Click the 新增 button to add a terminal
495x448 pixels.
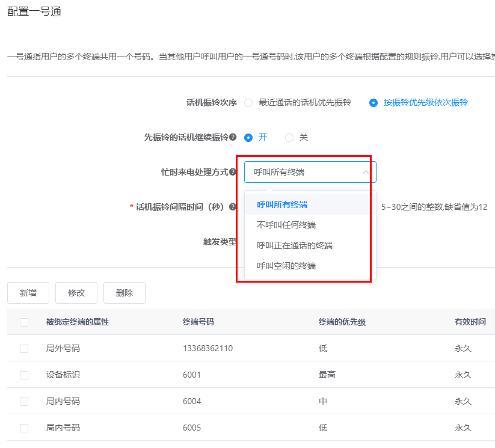tap(28, 293)
